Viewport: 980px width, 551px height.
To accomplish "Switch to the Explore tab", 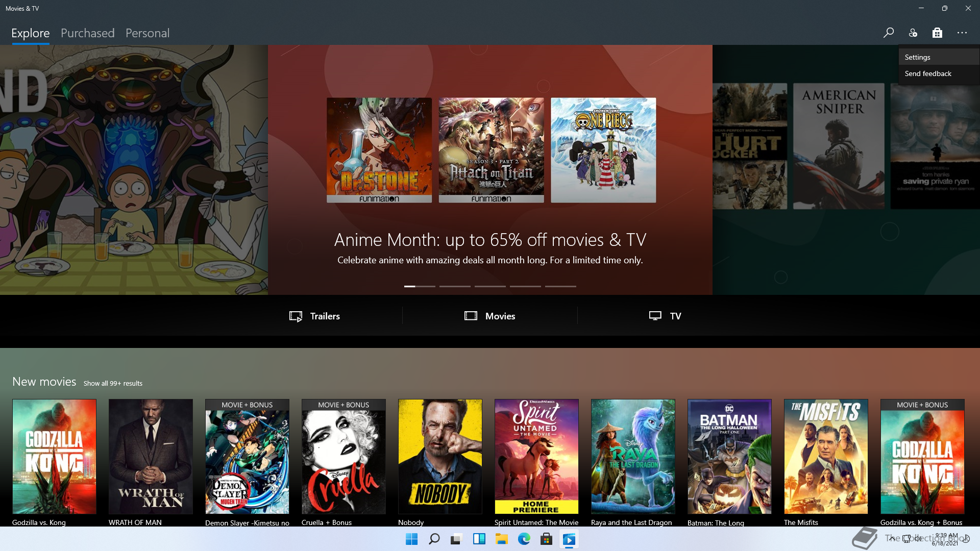I will pos(31,33).
